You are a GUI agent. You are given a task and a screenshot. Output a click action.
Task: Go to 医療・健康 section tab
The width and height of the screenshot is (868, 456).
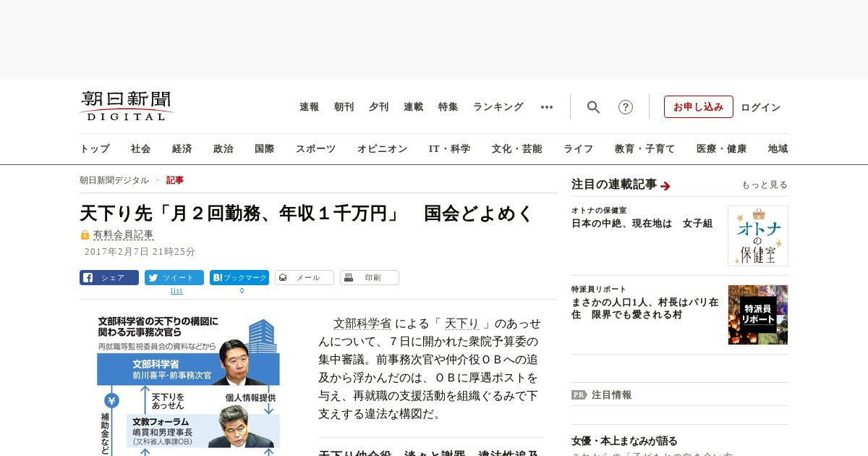tap(722, 148)
